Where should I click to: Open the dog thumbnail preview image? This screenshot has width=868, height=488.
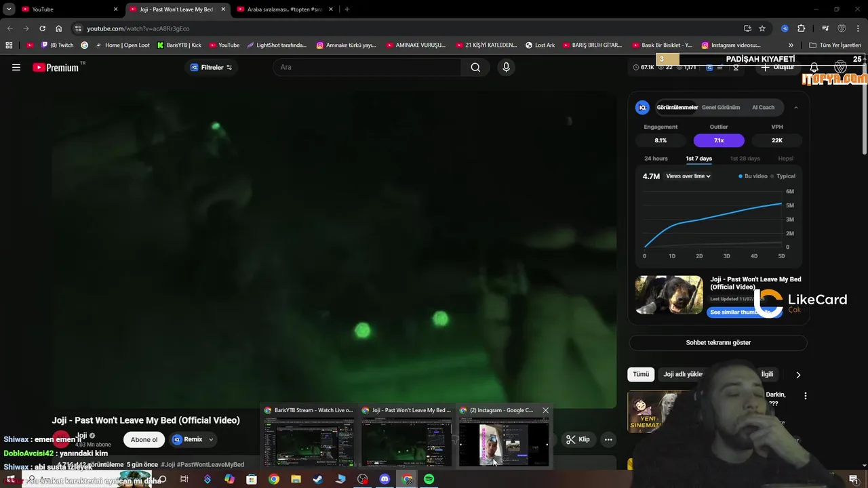tap(669, 294)
